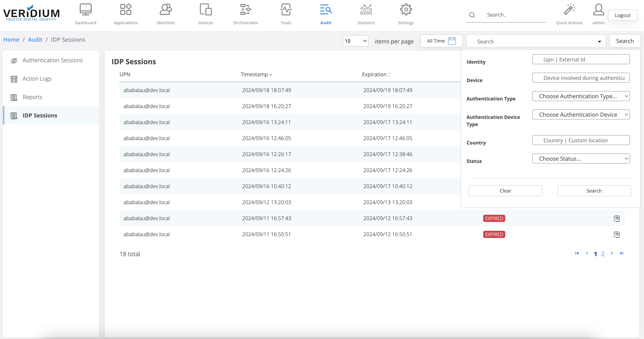Click the Upn | External Id input field
Image resolution: width=644 pixels, height=339 pixels.
[x=581, y=59]
